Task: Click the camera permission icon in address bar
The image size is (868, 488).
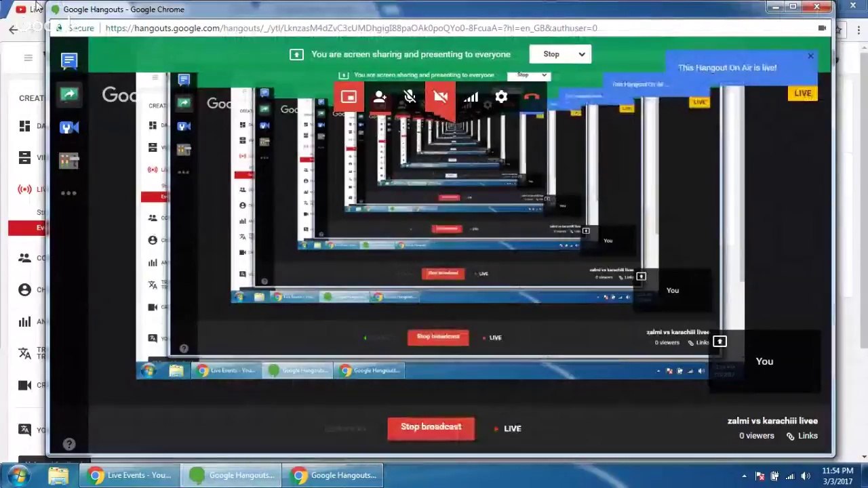Action: coord(822,28)
